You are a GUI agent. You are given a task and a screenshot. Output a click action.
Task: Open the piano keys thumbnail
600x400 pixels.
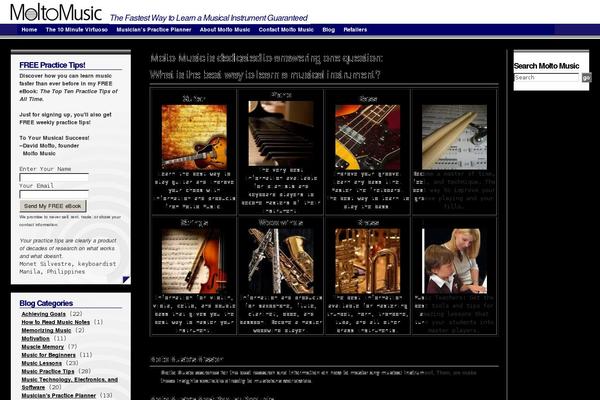coord(281,134)
